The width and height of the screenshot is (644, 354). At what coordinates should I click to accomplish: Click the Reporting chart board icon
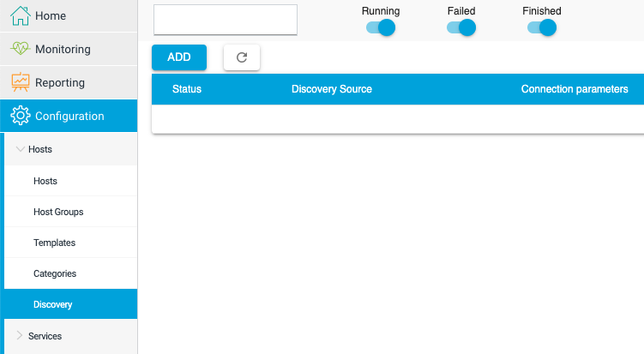pos(20,82)
